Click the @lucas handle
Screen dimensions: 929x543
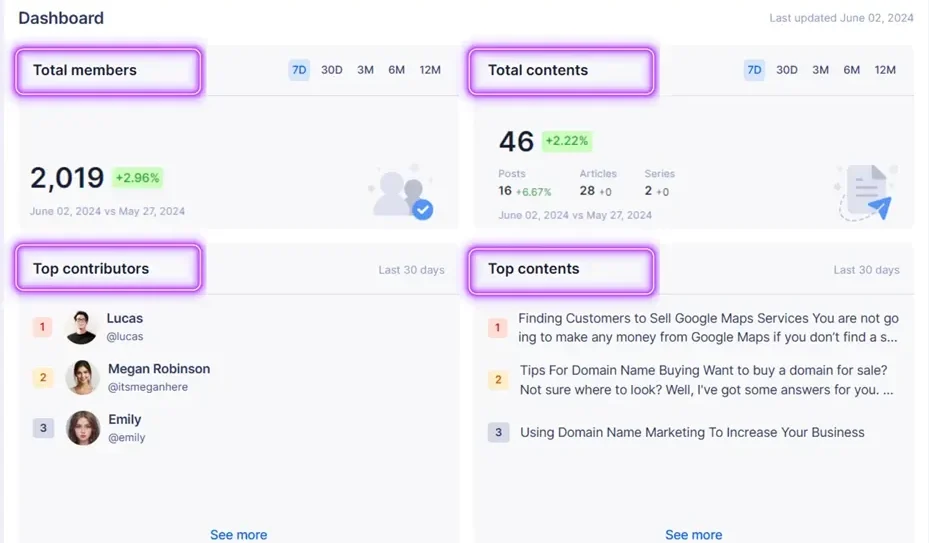[124, 337]
